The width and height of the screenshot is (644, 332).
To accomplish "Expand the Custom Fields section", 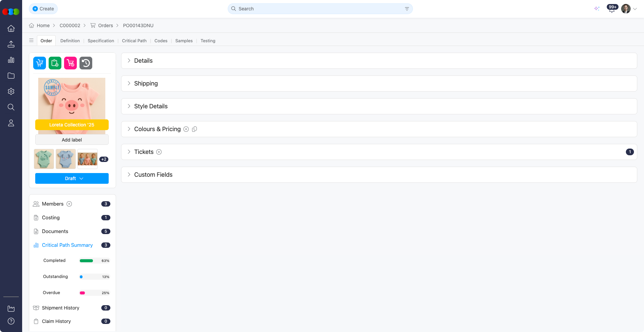I will coord(153,175).
